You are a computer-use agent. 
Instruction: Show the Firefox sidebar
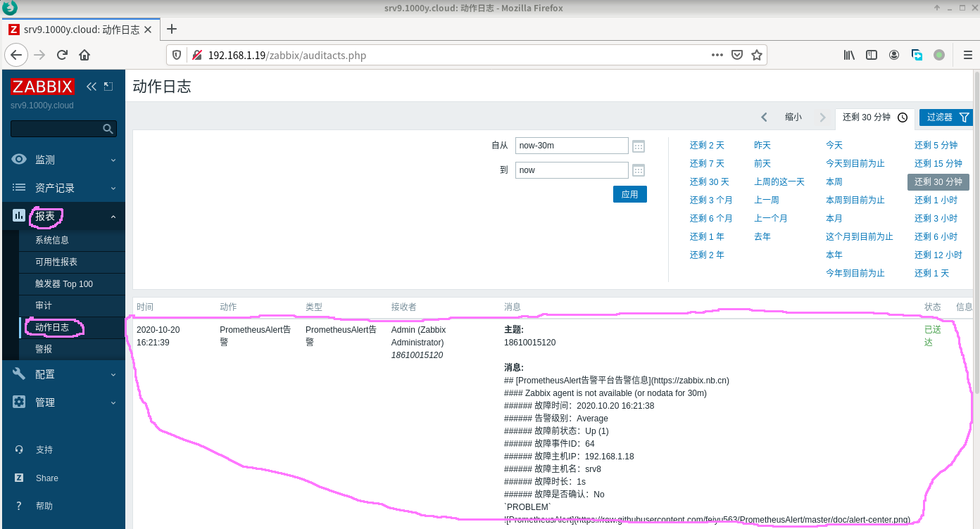872,55
